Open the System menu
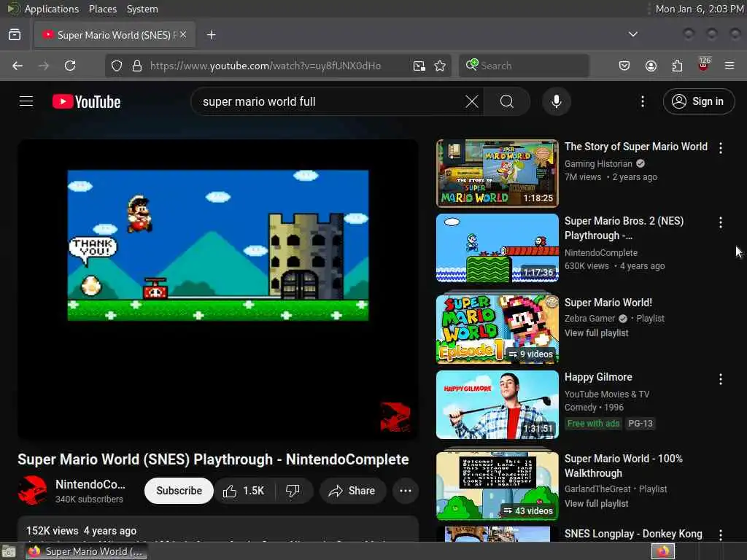Screen dimensions: 747x560 [142, 9]
